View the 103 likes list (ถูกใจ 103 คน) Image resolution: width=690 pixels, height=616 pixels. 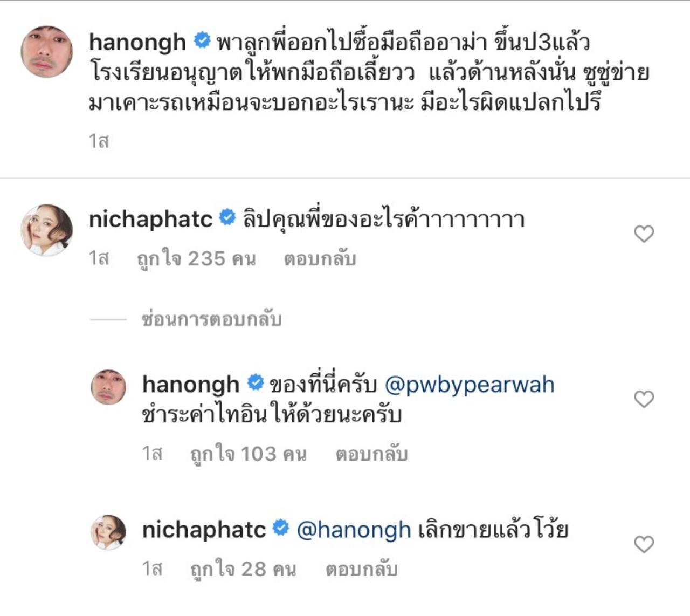(x=248, y=454)
